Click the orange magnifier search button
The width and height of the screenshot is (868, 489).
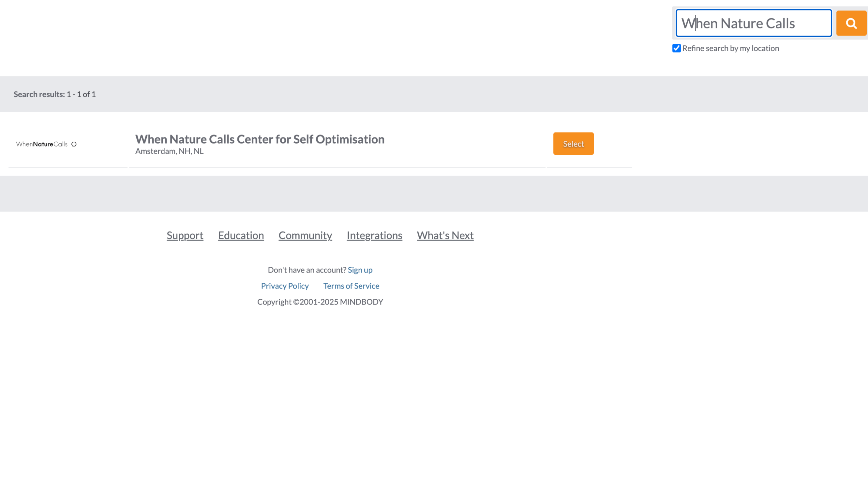coord(851,23)
